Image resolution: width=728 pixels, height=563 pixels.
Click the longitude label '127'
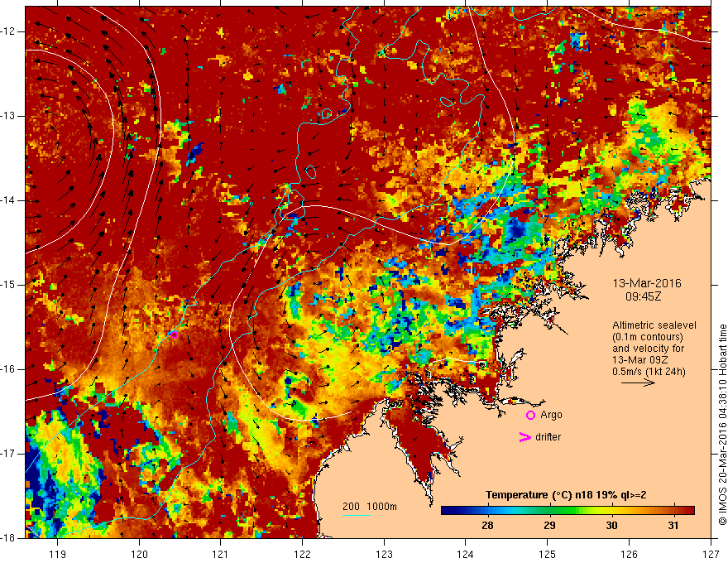point(711,554)
